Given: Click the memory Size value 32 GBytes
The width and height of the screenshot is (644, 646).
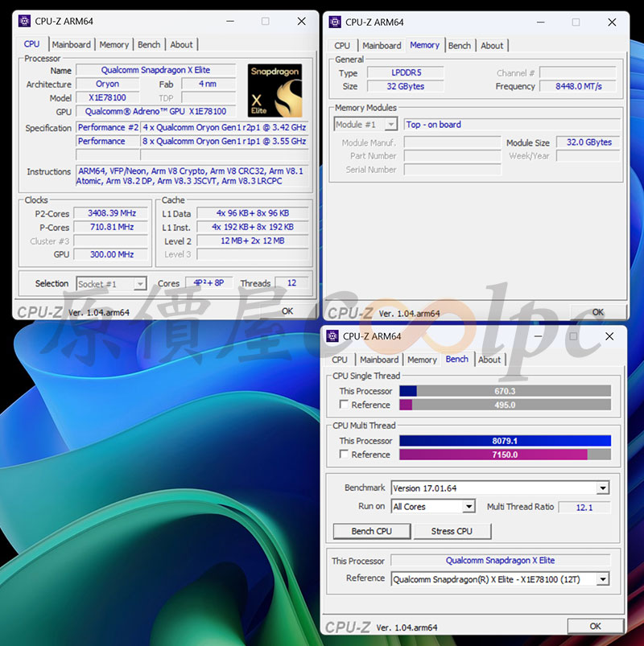Looking at the screenshot, I should 406,86.
